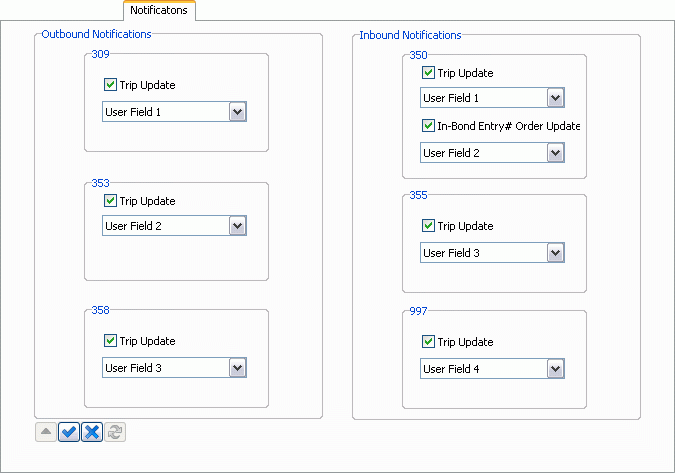
Task: Click the Inbound Notifications group label
Action: point(410,35)
